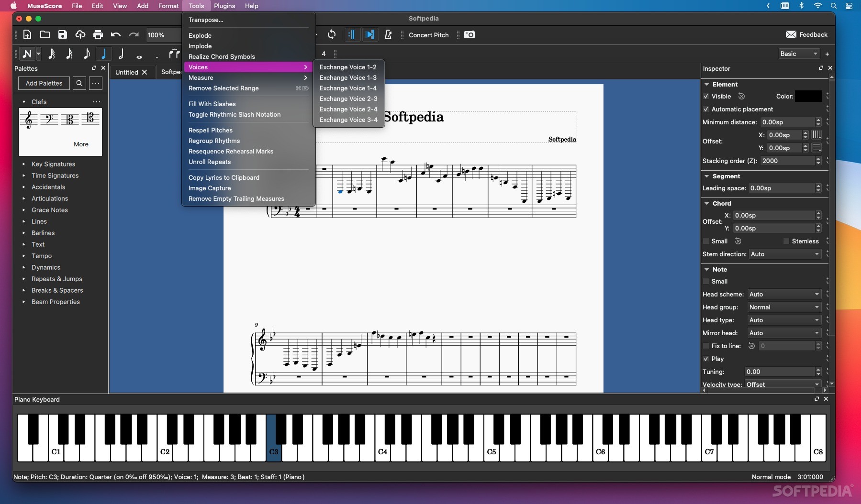Toggle the metronome icon

pyautogui.click(x=388, y=34)
